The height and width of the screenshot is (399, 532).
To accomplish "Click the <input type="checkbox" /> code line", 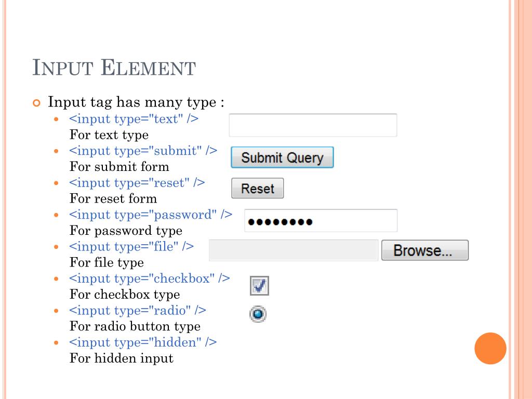I will (150, 278).
